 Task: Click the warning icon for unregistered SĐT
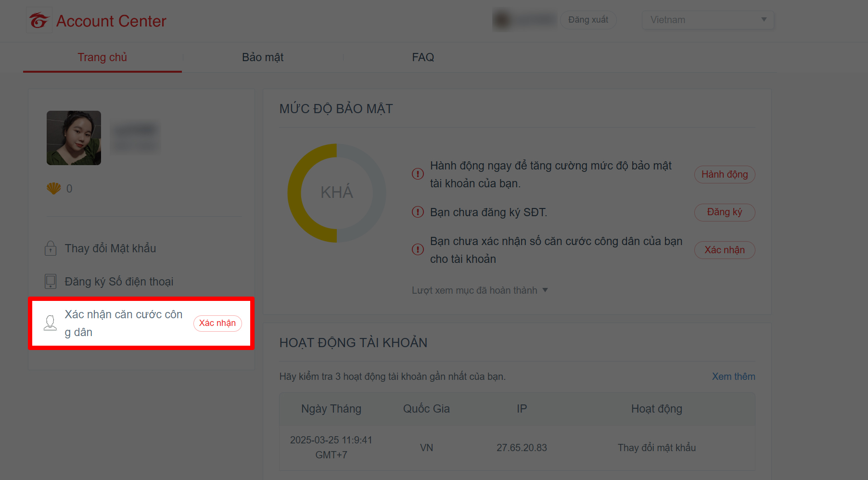(418, 212)
